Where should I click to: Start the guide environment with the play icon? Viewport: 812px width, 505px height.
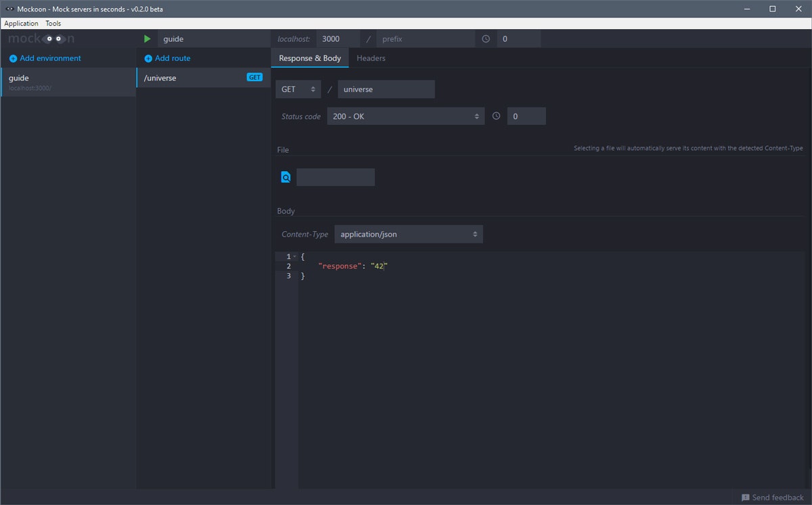tap(148, 39)
